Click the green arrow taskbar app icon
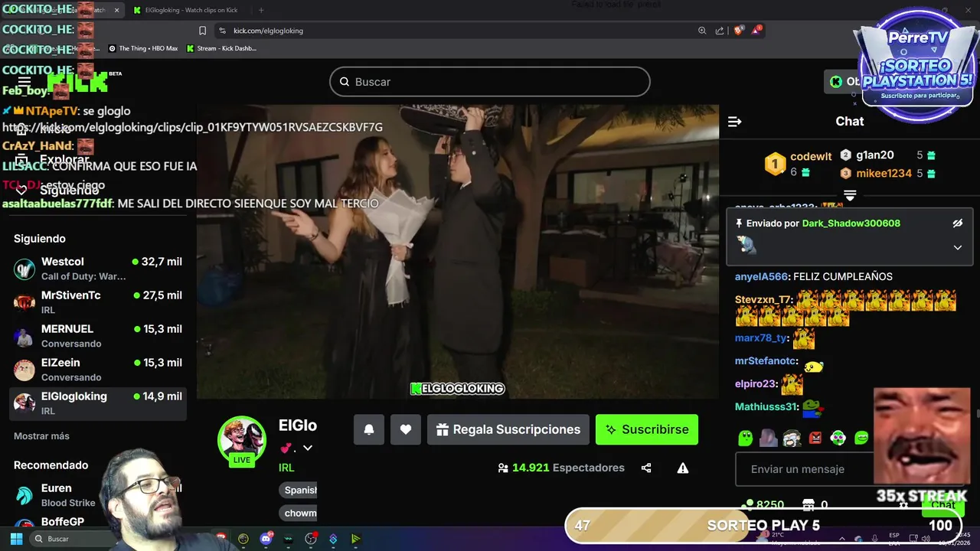 tap(355, 539)
